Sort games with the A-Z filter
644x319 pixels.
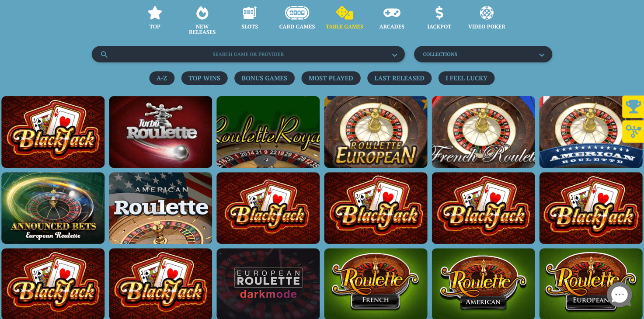pos(162,78)
